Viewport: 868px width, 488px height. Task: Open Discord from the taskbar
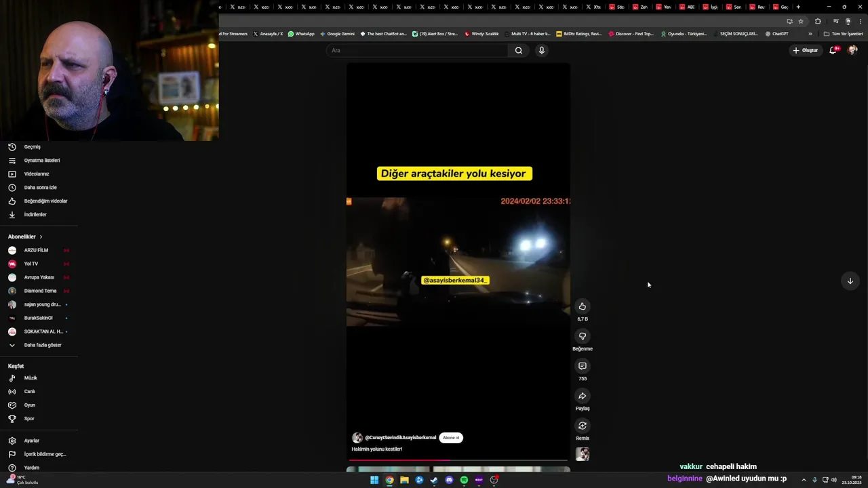point(449,480)
